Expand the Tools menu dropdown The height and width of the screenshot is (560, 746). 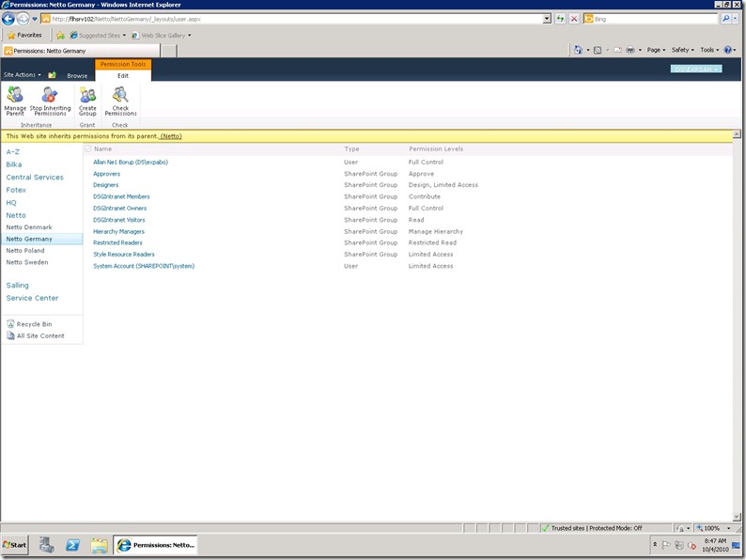click(709, 50)
